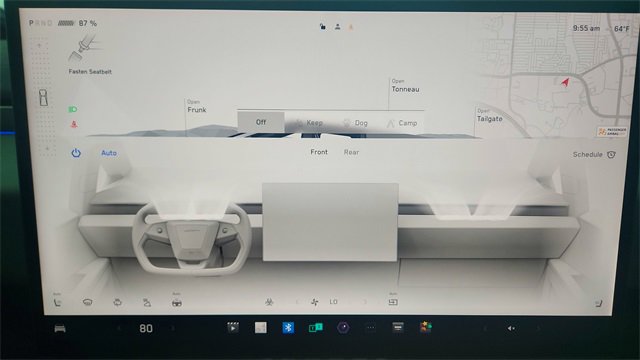Viewport: 640px width, 360px height.
Task: Tap the 64°F outside temperature
Action: (622, 29)
